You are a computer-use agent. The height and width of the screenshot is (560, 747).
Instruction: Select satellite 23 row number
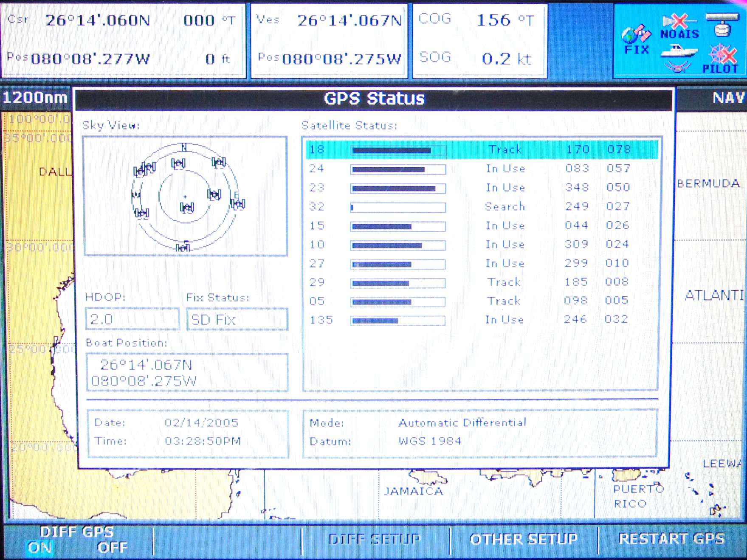click(x=316, y=188)
